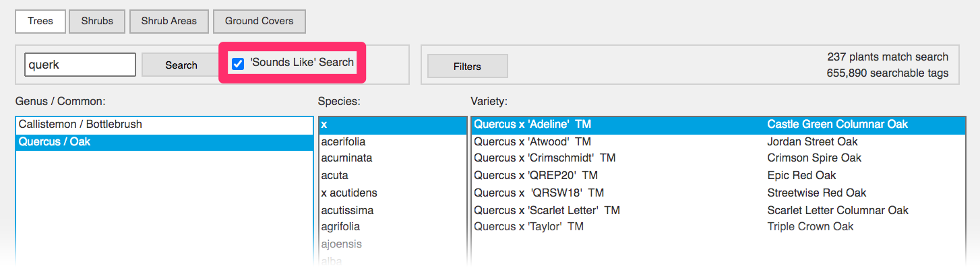Uncheck the 'Sounds Like' Search checkbox
The height and width of the screenshot is (272, 980).
(238, 63)
